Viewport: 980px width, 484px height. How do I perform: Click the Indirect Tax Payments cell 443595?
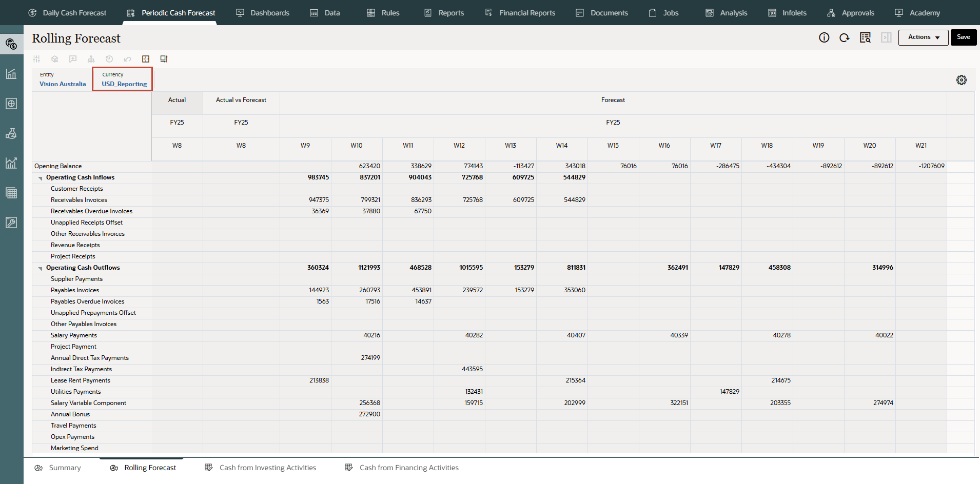459,369
